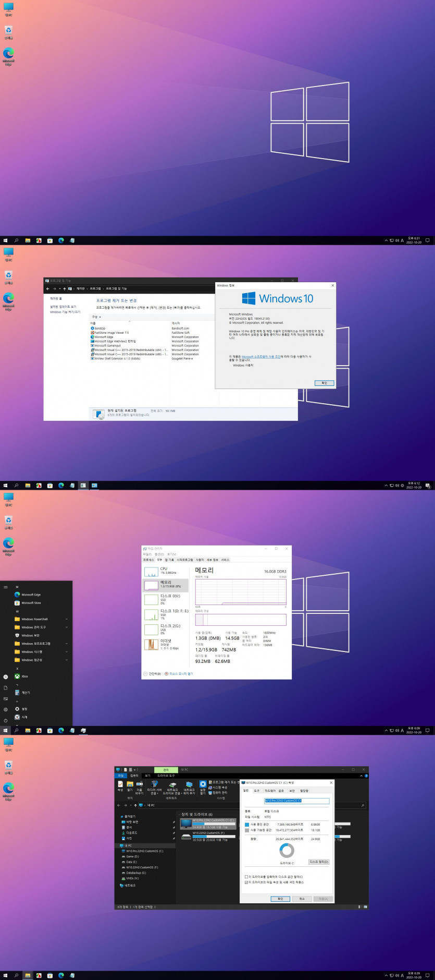Toggle allow file content indexing checkbox
This screenshot has height=980, width=435.
(246, 882)
